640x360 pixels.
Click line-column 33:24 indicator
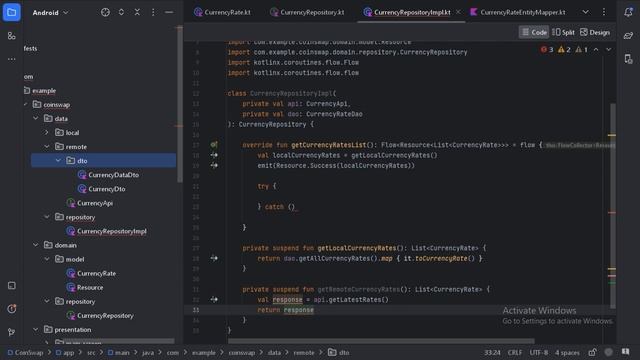click(492, 352)
